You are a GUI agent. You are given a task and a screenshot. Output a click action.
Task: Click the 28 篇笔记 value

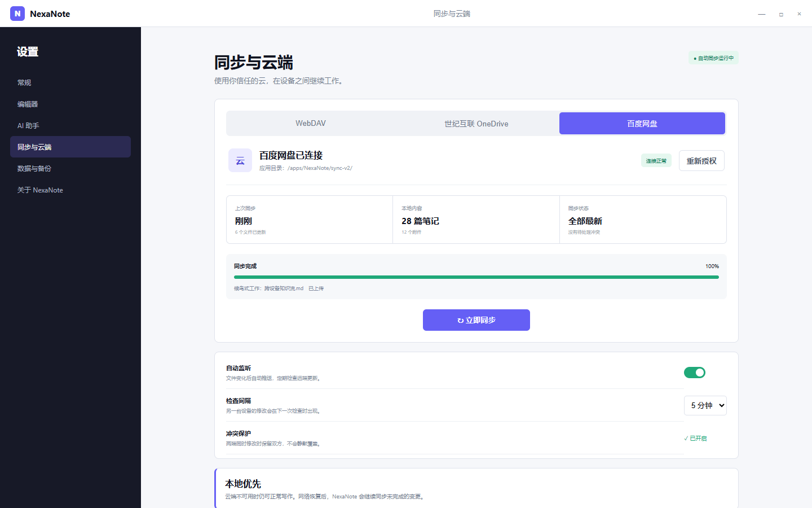point(420,221)
